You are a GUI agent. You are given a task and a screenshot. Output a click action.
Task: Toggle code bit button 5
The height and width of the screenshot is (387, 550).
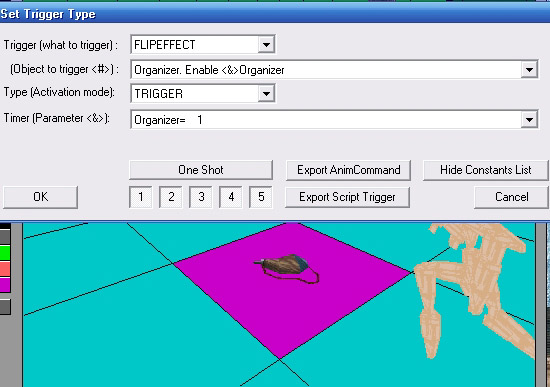261,197
